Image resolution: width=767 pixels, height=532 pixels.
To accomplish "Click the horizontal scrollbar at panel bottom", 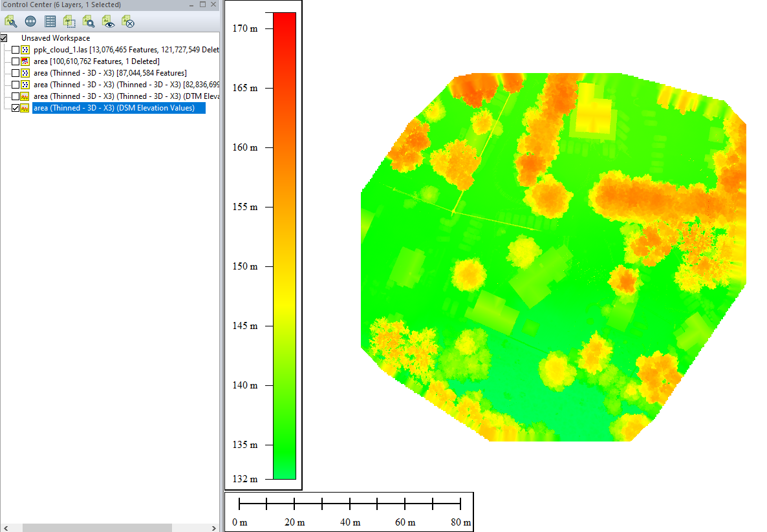I will pos(97,527).
